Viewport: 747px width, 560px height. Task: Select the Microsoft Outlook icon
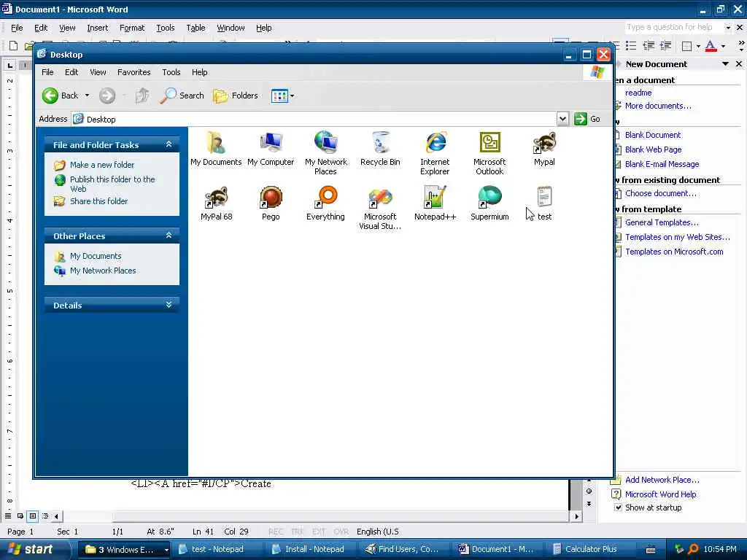pyautogui.click(x=489, y=153)
